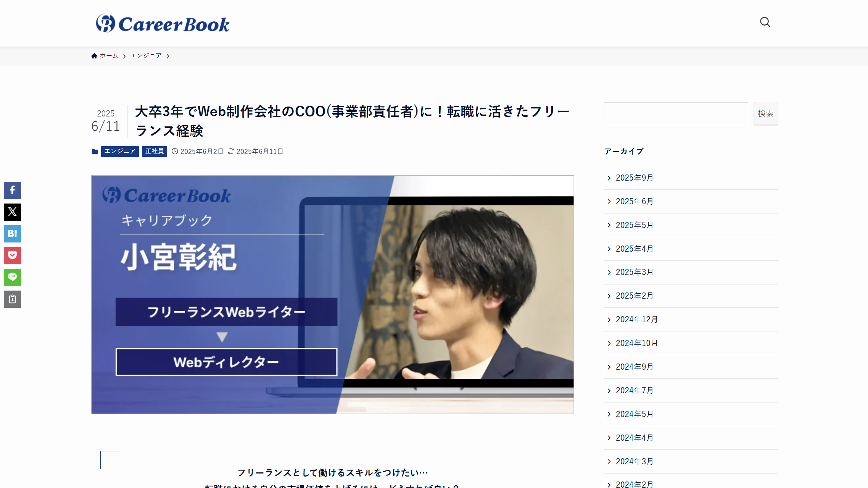Expand the chevron beside 2025年9月
The image size is (868, 488).
609,178
